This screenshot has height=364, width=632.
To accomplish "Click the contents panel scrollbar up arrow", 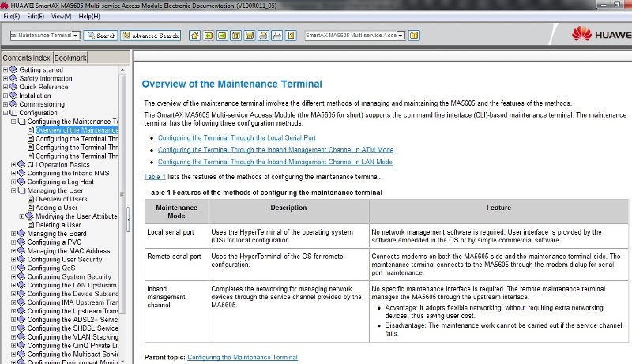I will click(x=122, y=69).
